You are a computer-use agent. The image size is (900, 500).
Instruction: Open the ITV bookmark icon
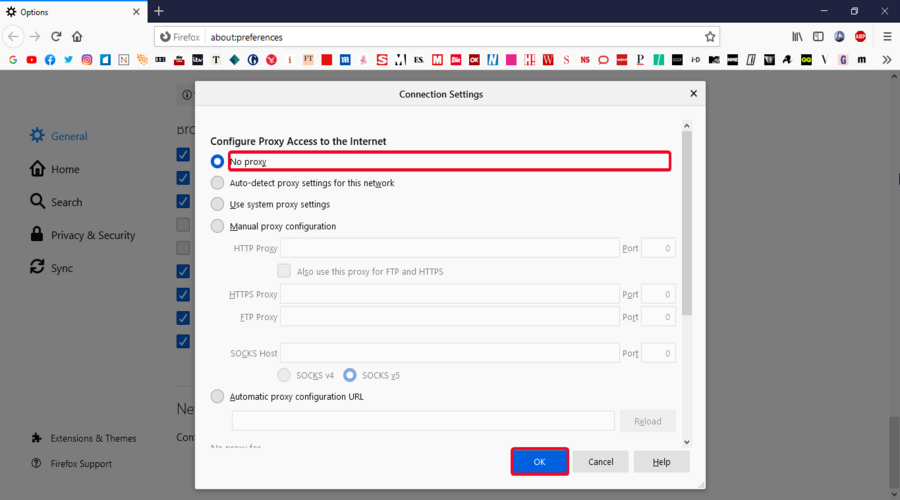(197, 60)
